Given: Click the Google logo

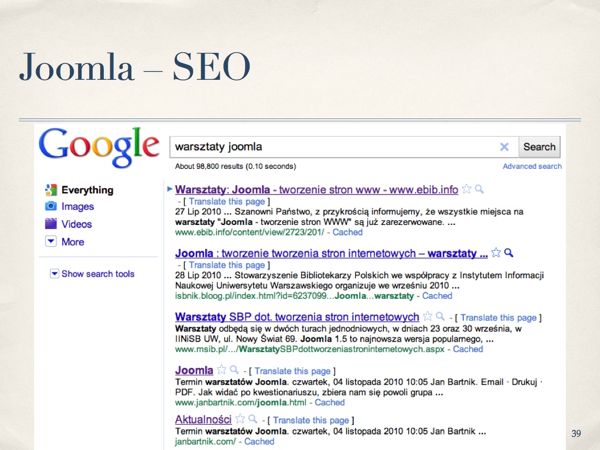Looking at the screenshot, I should pyautogui.click(x=98, y=146).
